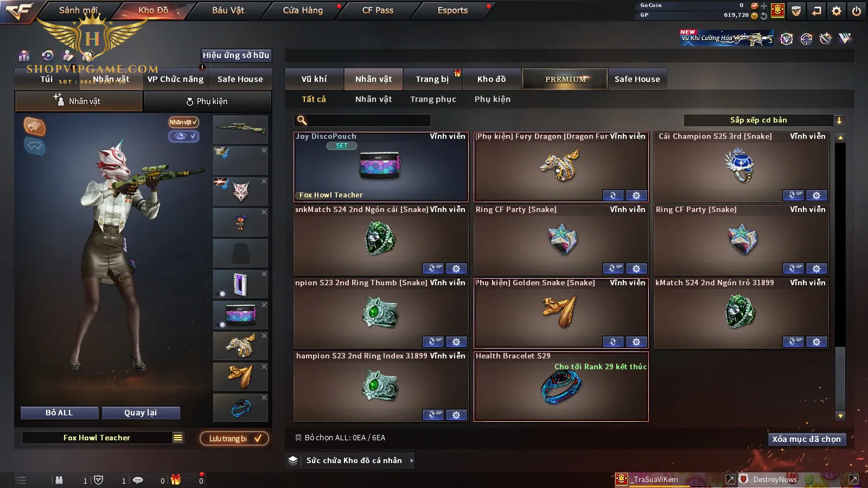Click the magnifier search icon in inventory
This screenshot has height=488, width=868.
(x=302, y=120)
